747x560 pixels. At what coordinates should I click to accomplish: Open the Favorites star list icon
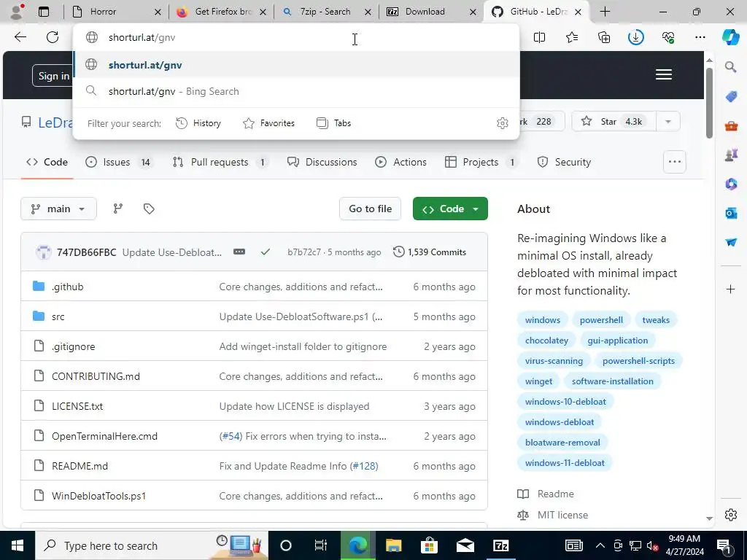tap(572, 37)
